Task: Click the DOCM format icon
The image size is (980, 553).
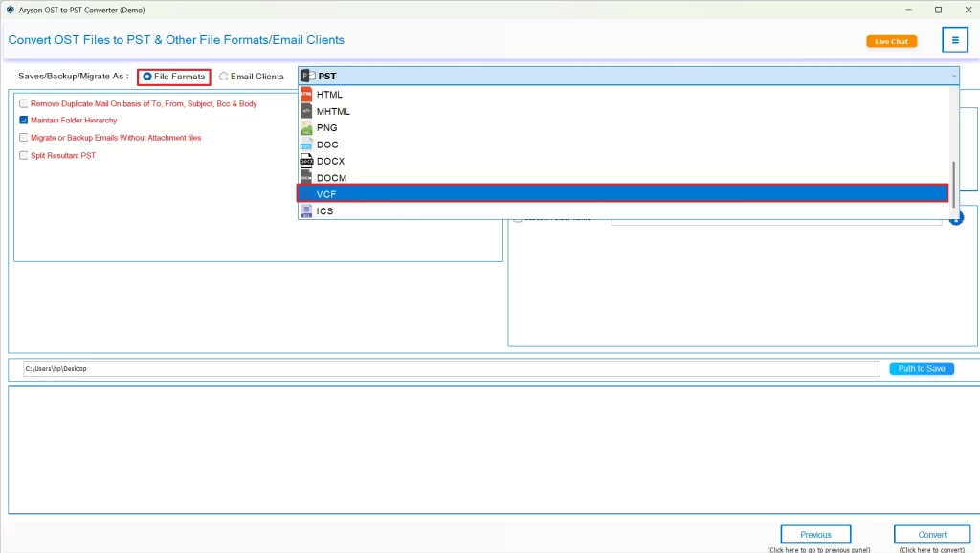Action: click(308, 177)
